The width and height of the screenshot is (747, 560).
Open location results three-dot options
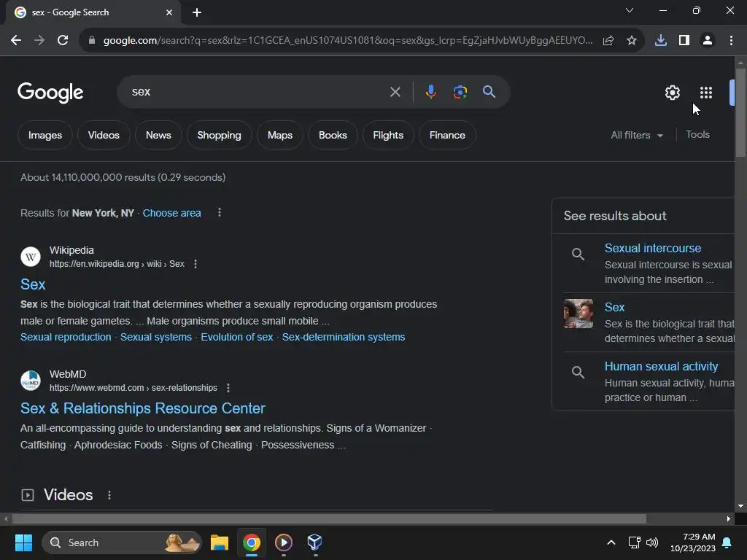[219, 212]
